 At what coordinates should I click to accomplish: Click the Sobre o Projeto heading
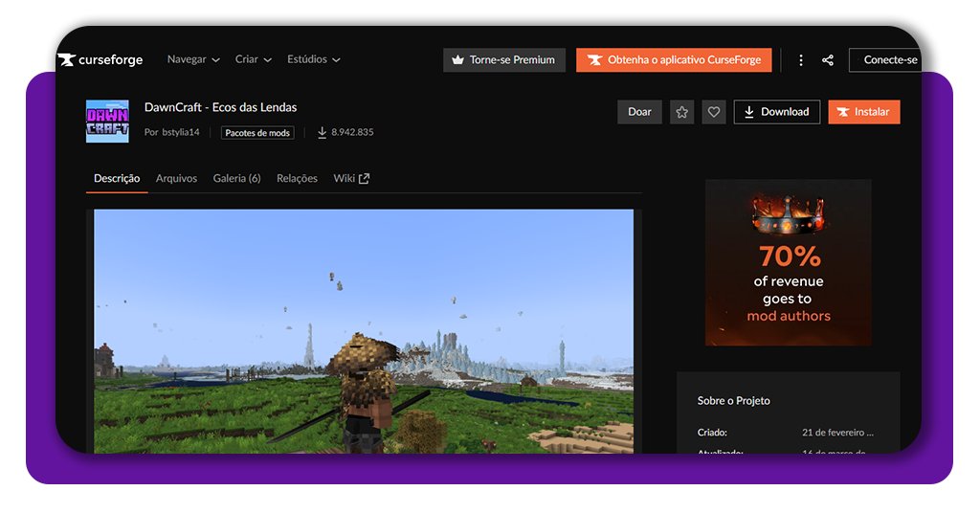pos(734,400)
